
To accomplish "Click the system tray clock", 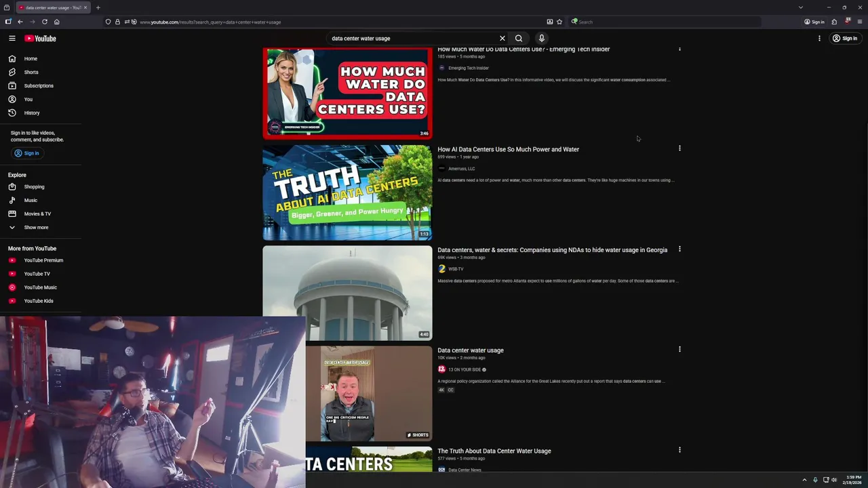I will point(854,480).
